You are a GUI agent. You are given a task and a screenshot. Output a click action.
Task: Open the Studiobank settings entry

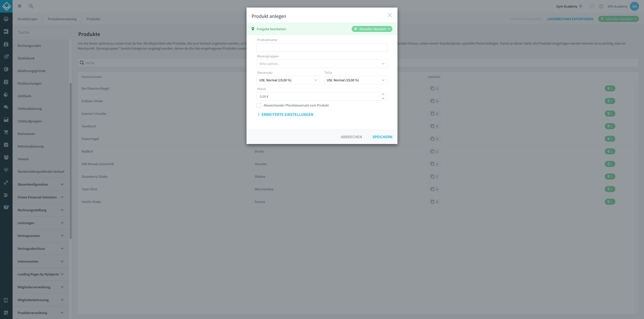tap(26, 58)
